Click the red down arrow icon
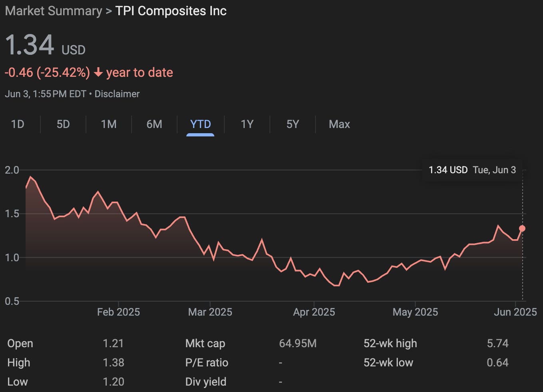The image size is (543, 392). tap(98, 73)
